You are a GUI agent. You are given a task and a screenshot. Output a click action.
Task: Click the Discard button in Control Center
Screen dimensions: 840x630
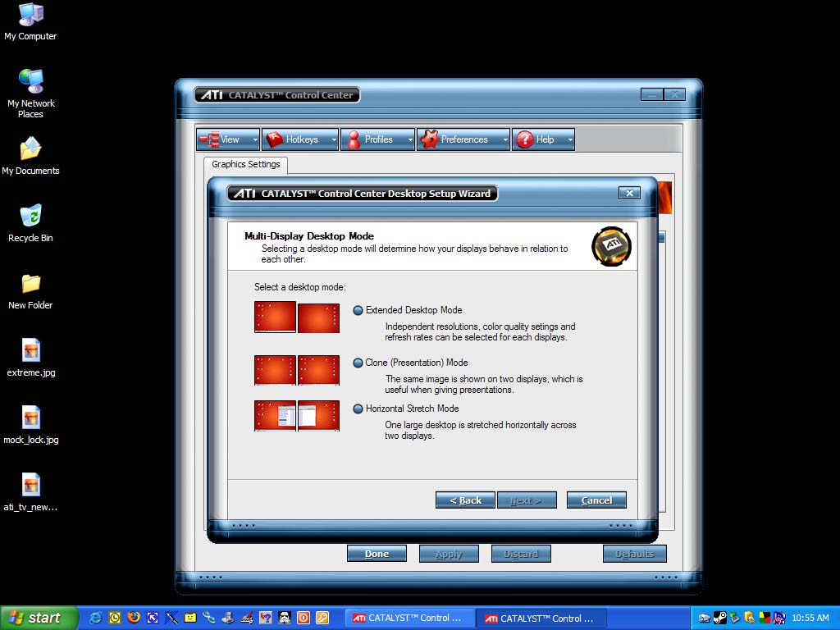pyautogui.click(x=521, y=554)
